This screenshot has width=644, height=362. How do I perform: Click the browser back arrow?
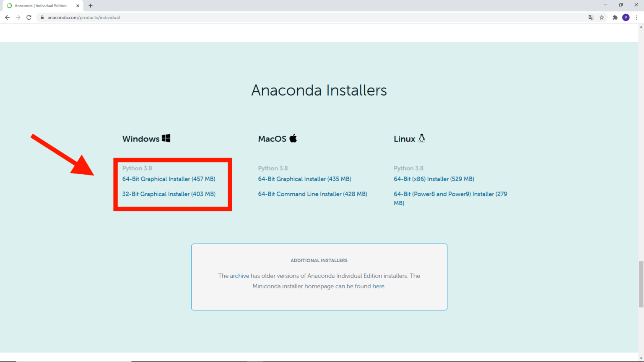7,18
